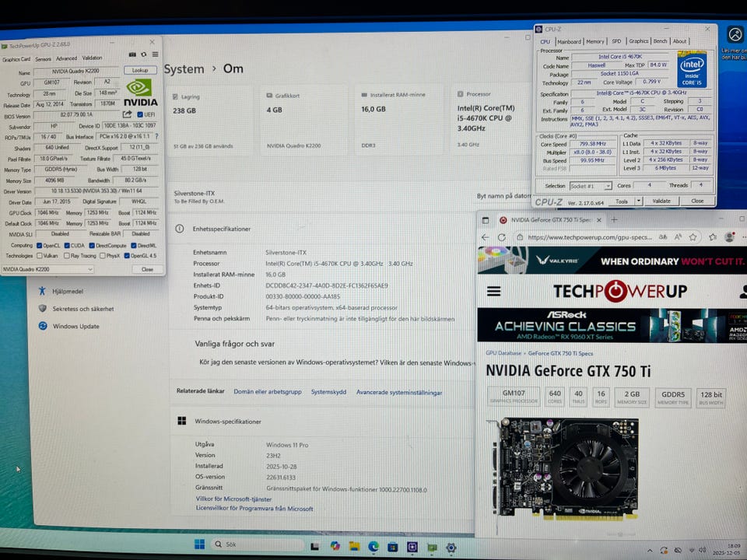Open the CPU-Z Tools dropdown arrow

(639, 201)
